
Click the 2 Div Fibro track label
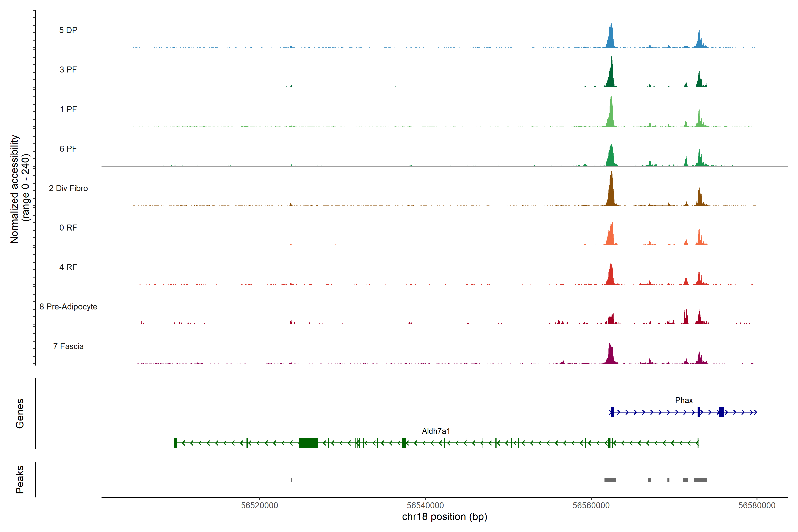pyautogui.click(x=68, y=188)
